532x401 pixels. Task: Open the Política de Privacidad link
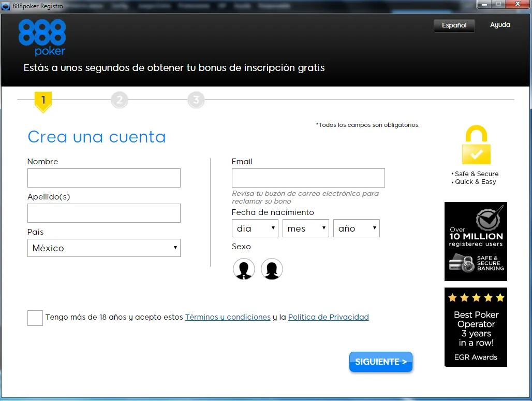point(329,317)
